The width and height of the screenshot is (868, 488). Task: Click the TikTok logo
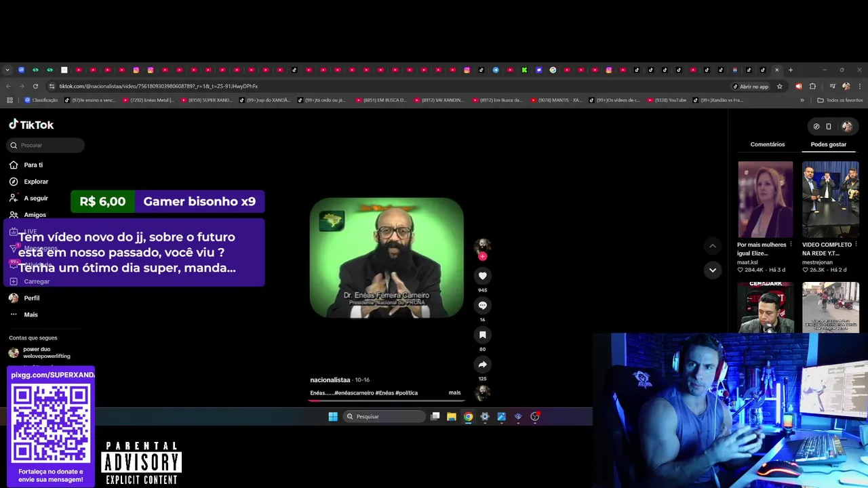31,125
